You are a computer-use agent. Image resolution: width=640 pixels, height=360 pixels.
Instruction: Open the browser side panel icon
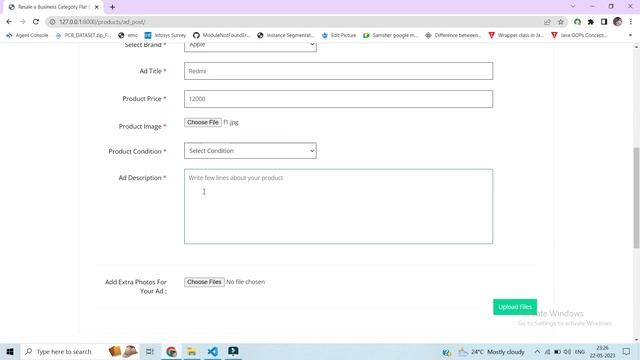[x=604, y=22]
